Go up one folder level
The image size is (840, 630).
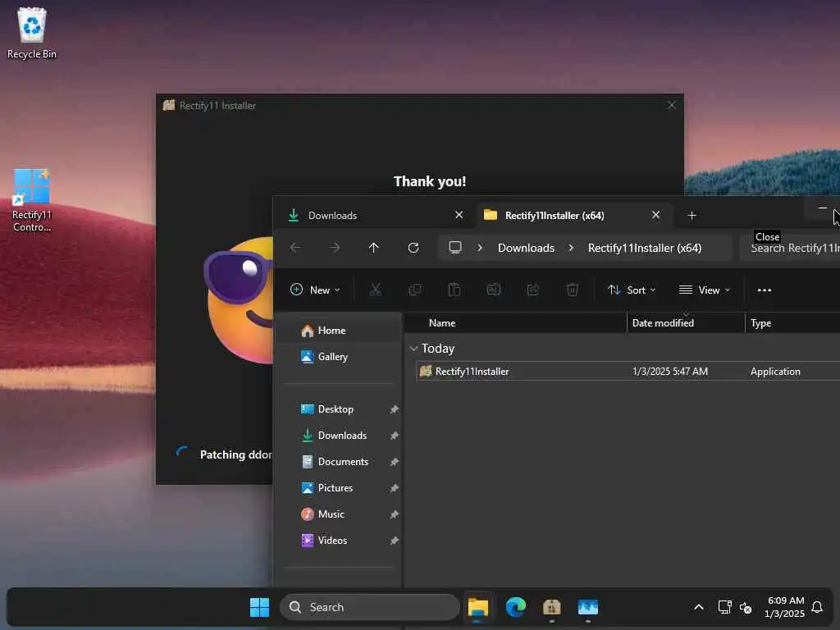pyautogui.click(x=373, y=248)
